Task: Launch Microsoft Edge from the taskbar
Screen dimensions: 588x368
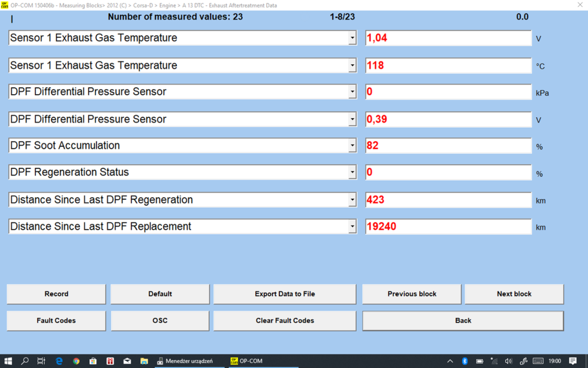Action: (x=59, y=360)
